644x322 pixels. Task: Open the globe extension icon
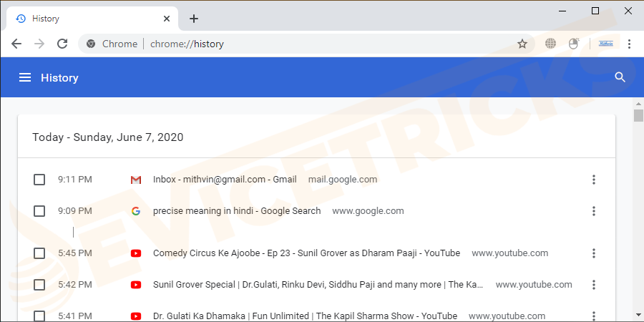(550, 43)
